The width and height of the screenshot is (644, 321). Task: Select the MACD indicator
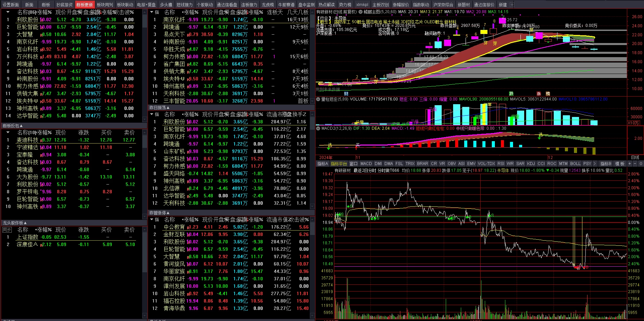click(x=366, y=164)
